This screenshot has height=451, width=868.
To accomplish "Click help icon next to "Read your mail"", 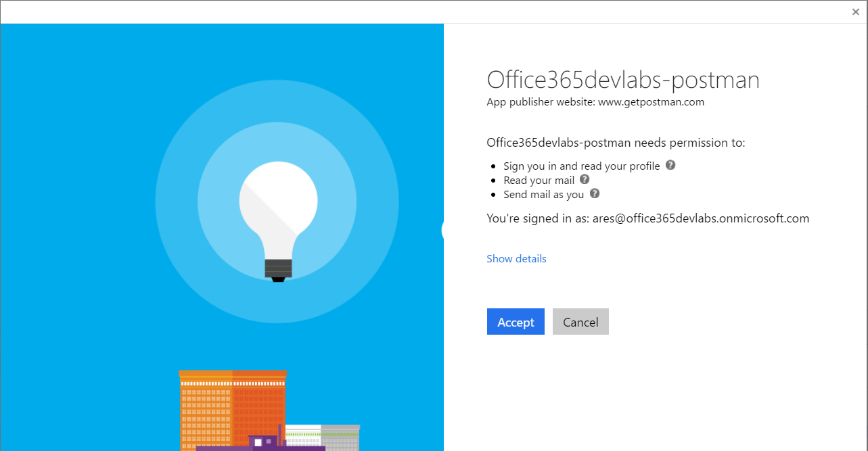I will 585,179.
